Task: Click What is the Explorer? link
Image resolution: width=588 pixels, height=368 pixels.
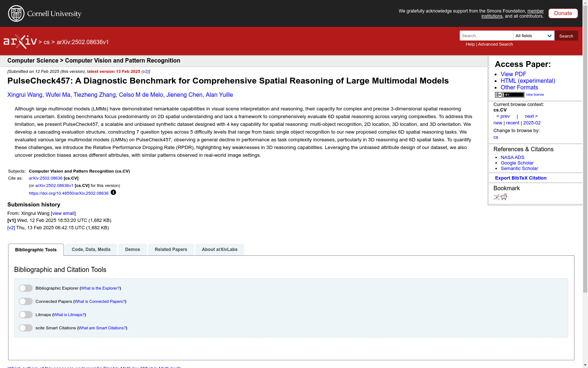Action: pyautogui.click(x=100, y=289)
